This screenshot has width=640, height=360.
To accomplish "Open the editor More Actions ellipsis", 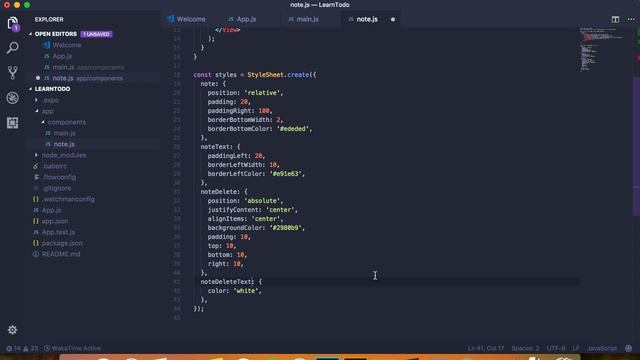I will [631, 19].
